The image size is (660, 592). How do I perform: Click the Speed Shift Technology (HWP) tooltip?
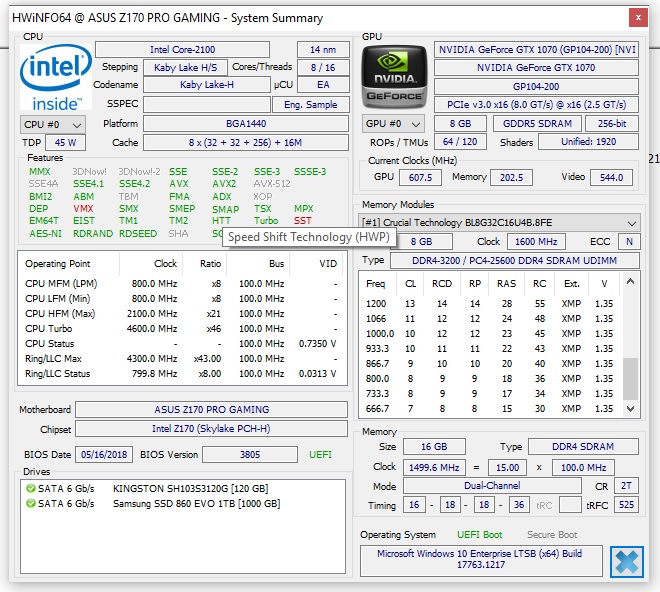tap(309, 237)
